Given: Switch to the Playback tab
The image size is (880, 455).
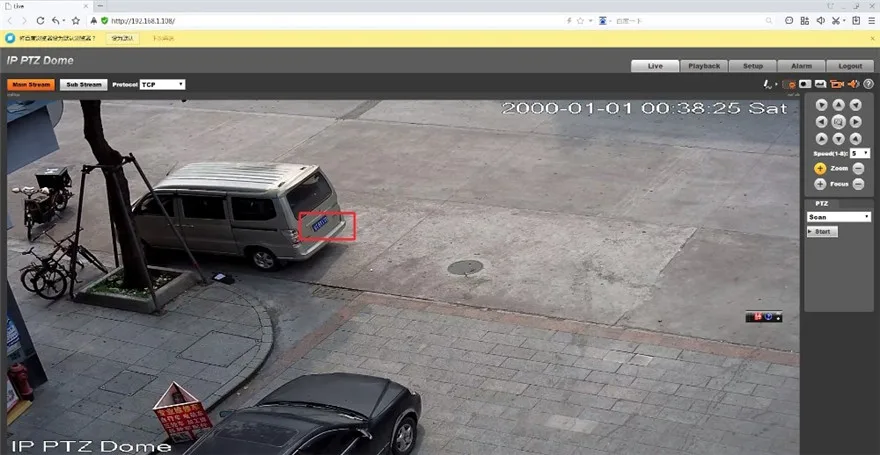Looking at the screenshot, I should (704, 66).
